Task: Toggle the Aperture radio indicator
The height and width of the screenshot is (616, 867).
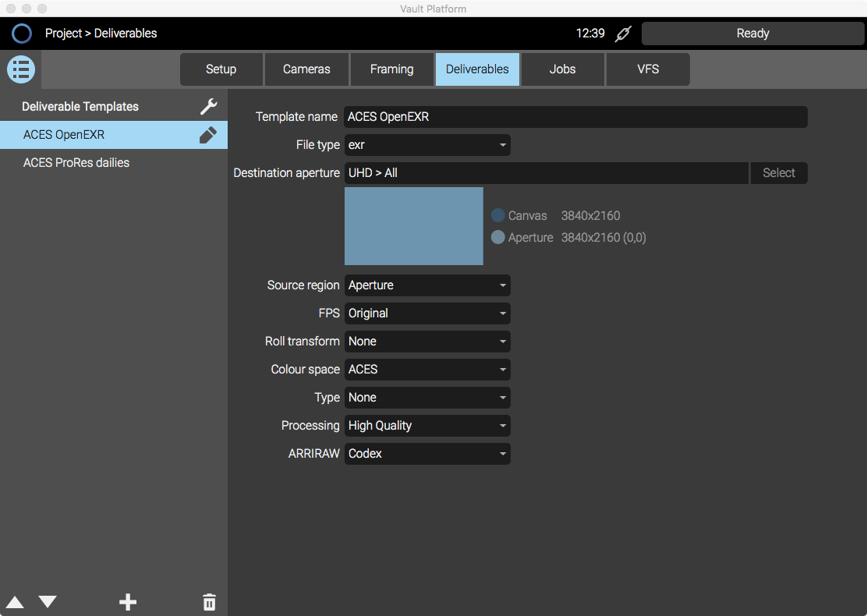Action: click(498, 237)
